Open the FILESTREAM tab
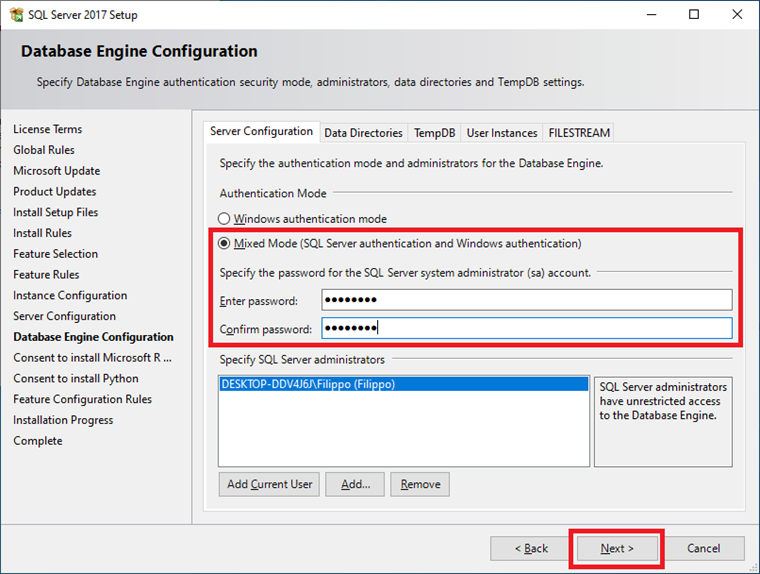Image resolution: width=760 pixels, height=574 pixels. click(579, 133)
